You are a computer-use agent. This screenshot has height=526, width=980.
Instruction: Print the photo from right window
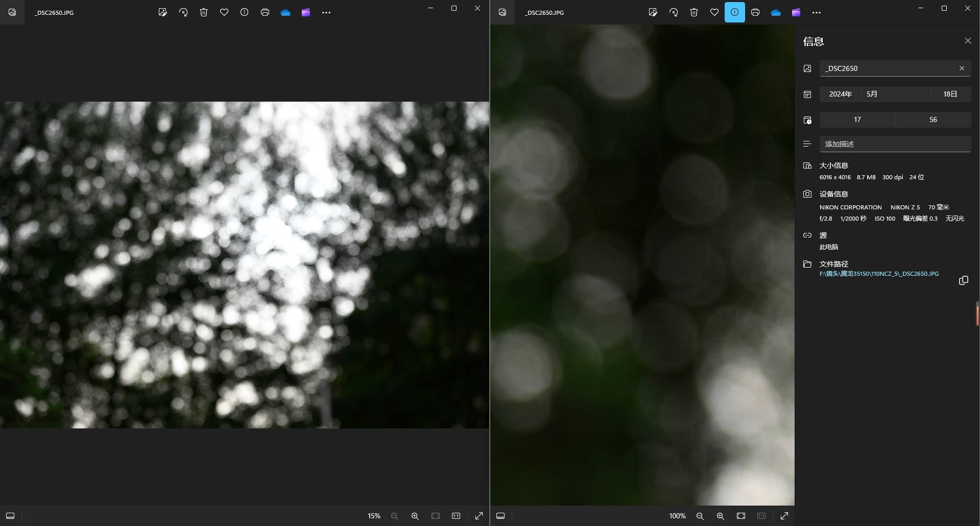(755, 12)
